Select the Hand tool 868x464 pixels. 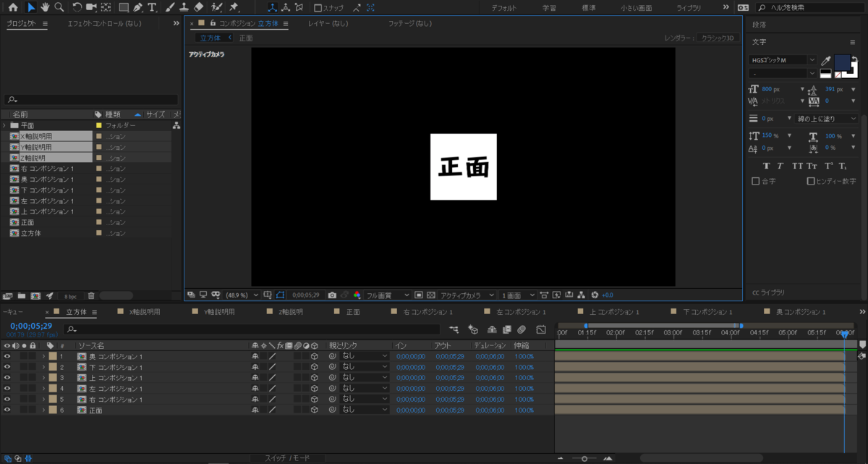[x=45, y=8]
